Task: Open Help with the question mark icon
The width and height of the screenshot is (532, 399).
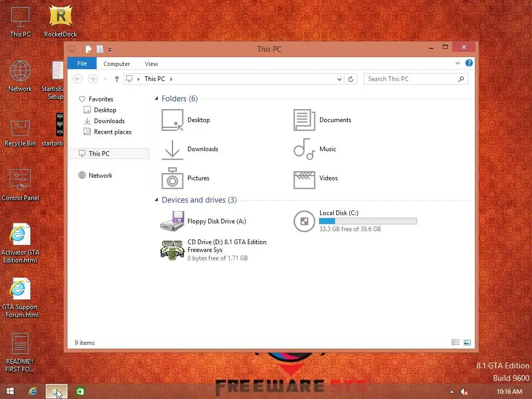Action: coord(469,63)
